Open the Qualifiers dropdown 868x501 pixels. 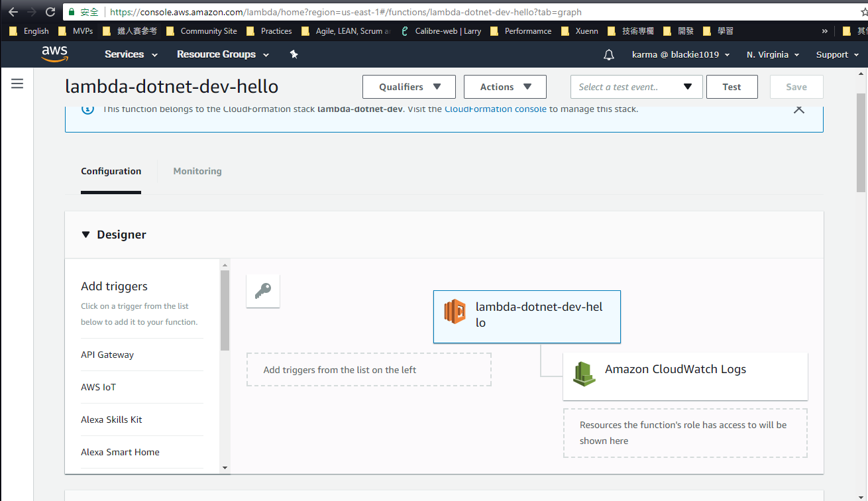pos(409,87)
